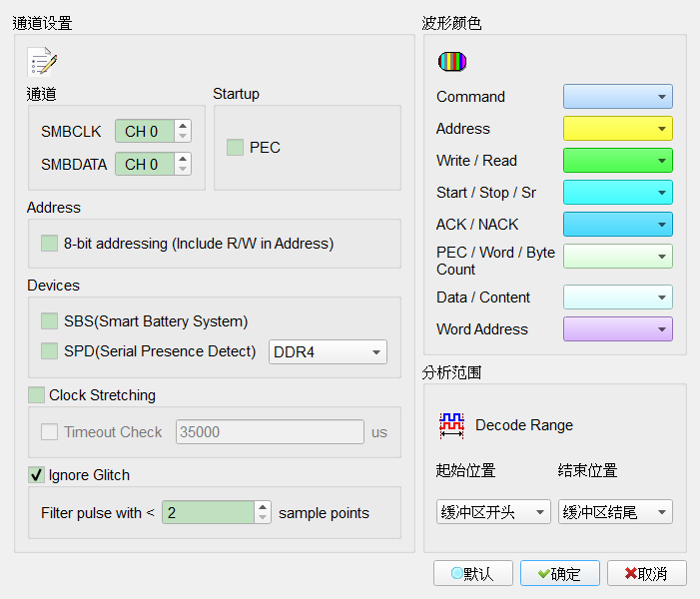Decrease SMBCLK channel with down arrow
The image size is (700, 599).
coord(183,136)
